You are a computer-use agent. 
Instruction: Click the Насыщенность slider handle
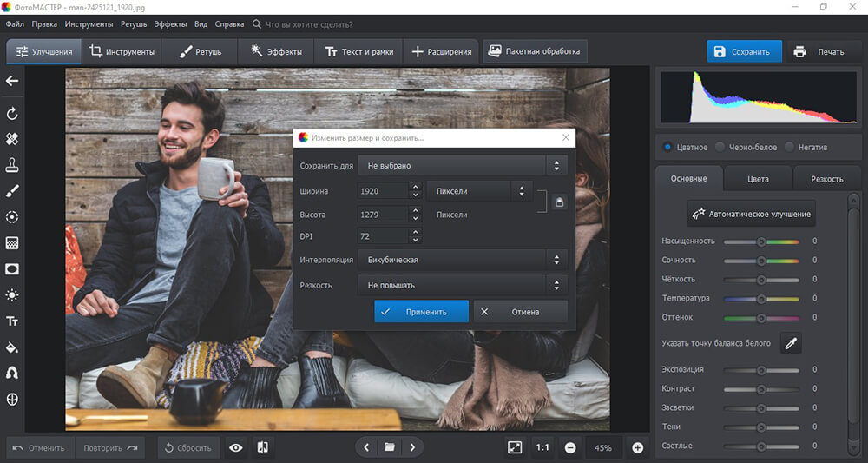(761, 241)
